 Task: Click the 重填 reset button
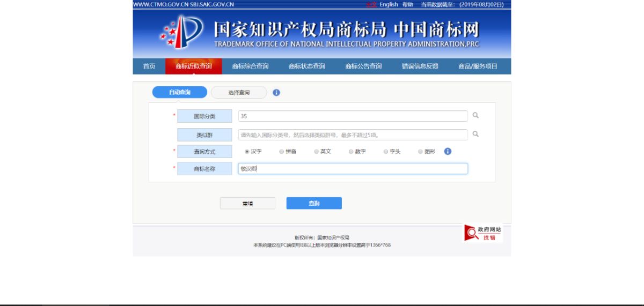(247, 203)
